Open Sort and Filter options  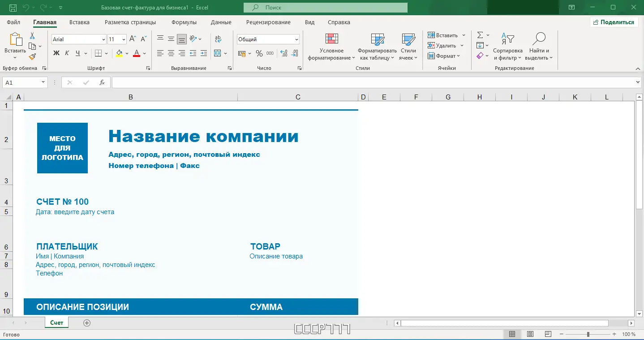click(x=507, y=47)
